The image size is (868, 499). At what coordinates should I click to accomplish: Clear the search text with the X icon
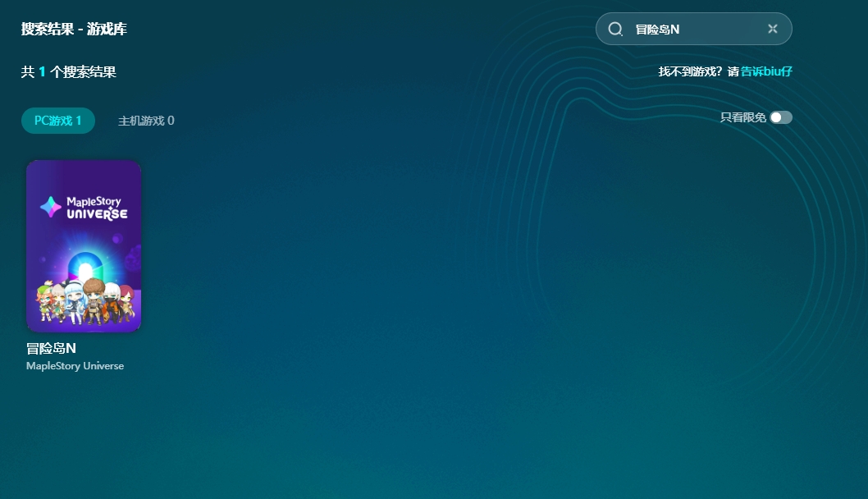pyautogui.click(x=772, y=29)
